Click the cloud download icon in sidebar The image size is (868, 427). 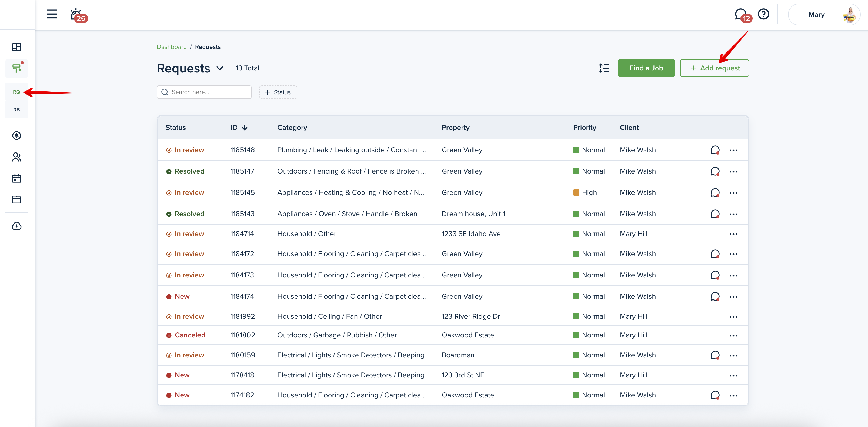[17, 226]
